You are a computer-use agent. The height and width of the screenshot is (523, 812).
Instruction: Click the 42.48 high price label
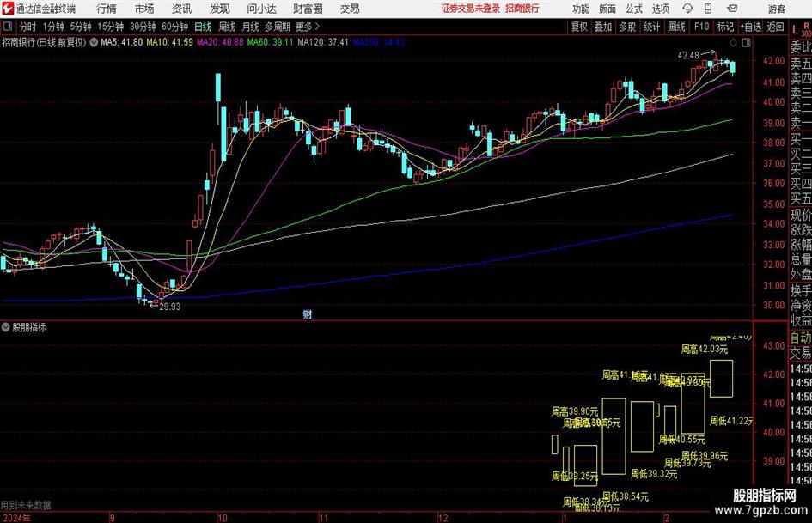click(689, 56)
